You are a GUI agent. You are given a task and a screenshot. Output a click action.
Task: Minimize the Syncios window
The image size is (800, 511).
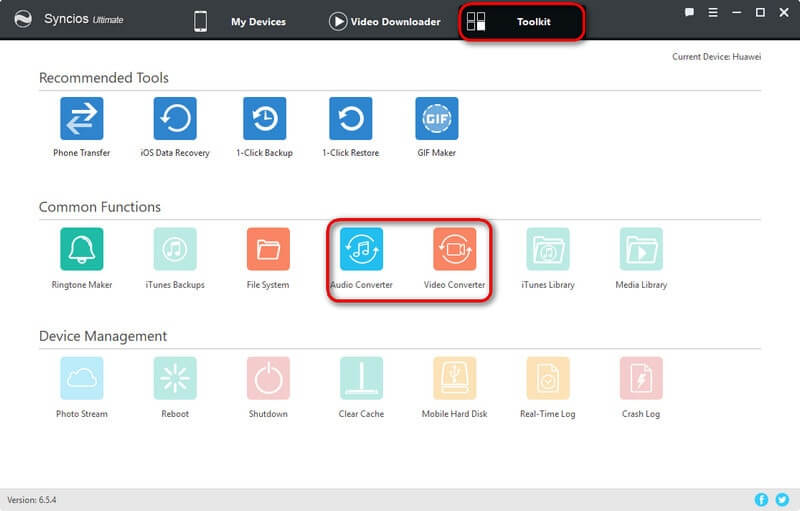[736, 12]
